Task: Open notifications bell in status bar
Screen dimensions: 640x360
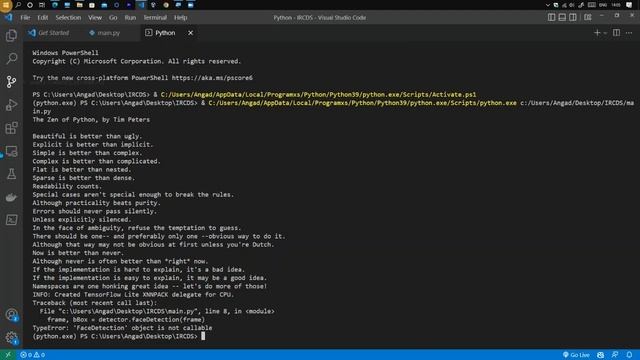Action: pyautogui.click(x=629, y=355)
